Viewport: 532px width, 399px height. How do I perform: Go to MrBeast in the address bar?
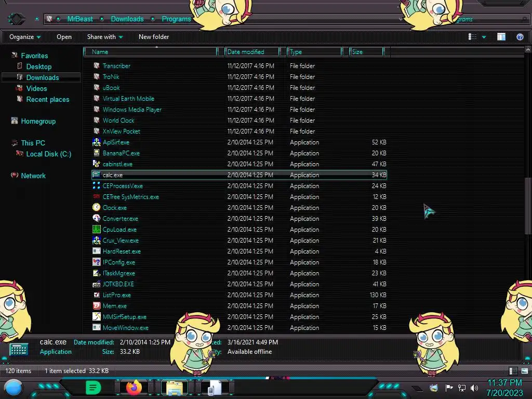[80, 19]
